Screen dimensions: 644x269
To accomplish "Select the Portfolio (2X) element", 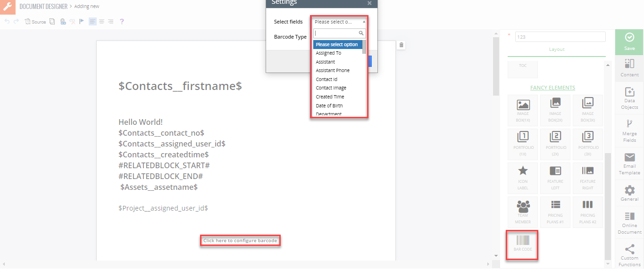I will point(555,144).
